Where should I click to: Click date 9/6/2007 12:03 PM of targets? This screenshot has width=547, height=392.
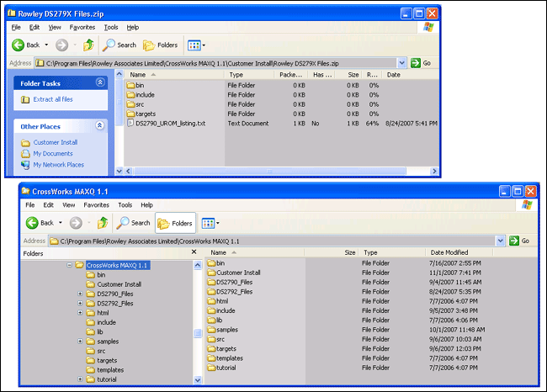454,348
